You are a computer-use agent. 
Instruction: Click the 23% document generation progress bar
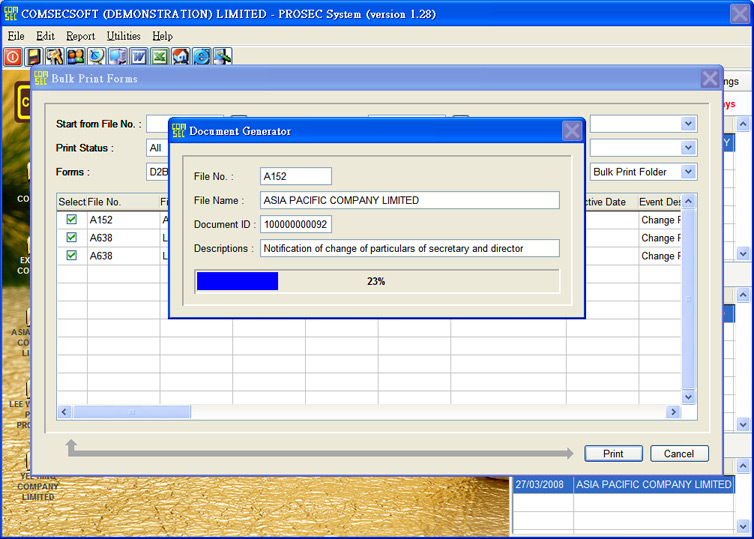tap(377, 281)
